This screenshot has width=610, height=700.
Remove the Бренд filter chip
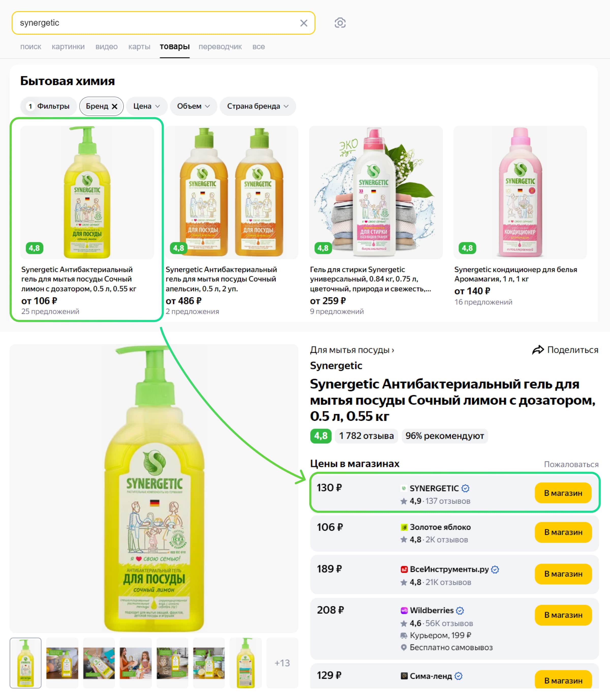(115, 106)
